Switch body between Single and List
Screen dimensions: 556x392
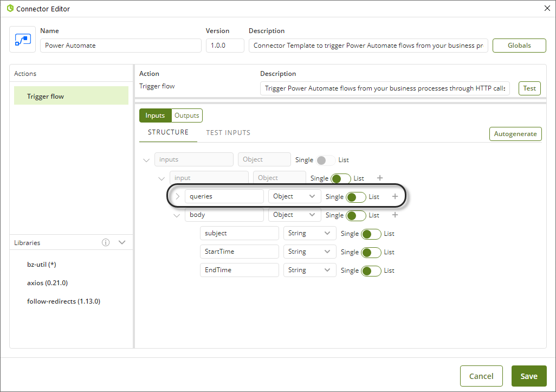point(356,215)
